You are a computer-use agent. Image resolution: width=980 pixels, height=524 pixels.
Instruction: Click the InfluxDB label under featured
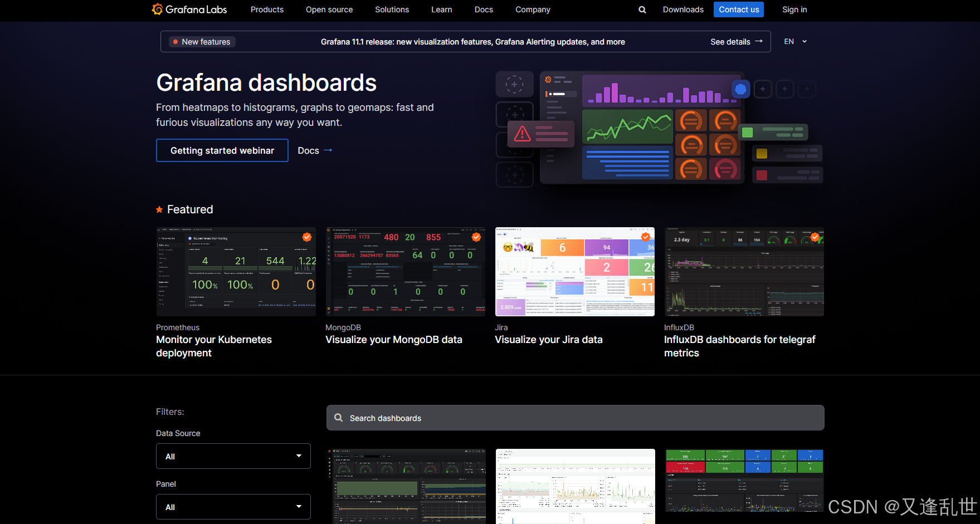(679, 327)
